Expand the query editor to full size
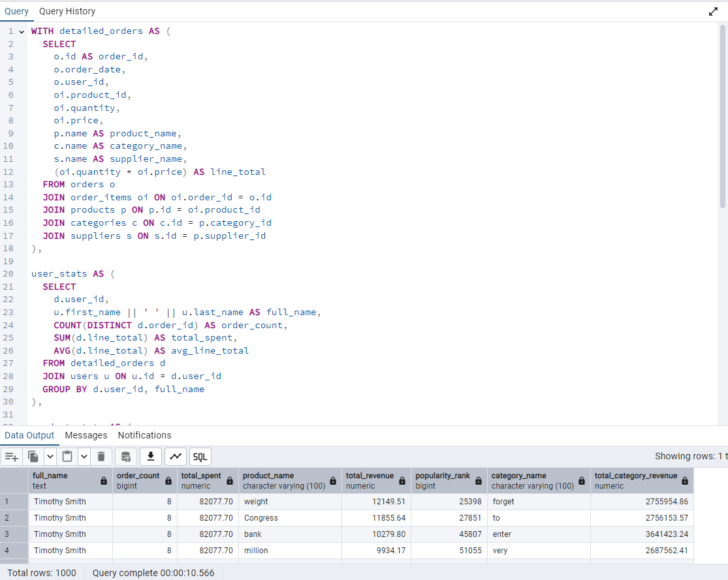The image size is (728, 580). pos(713,12)
